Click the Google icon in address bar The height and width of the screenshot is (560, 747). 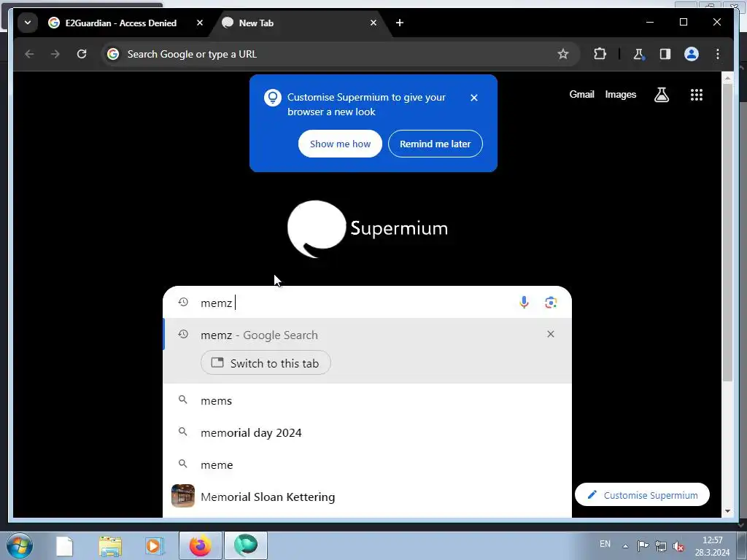[x=113, y=54]
